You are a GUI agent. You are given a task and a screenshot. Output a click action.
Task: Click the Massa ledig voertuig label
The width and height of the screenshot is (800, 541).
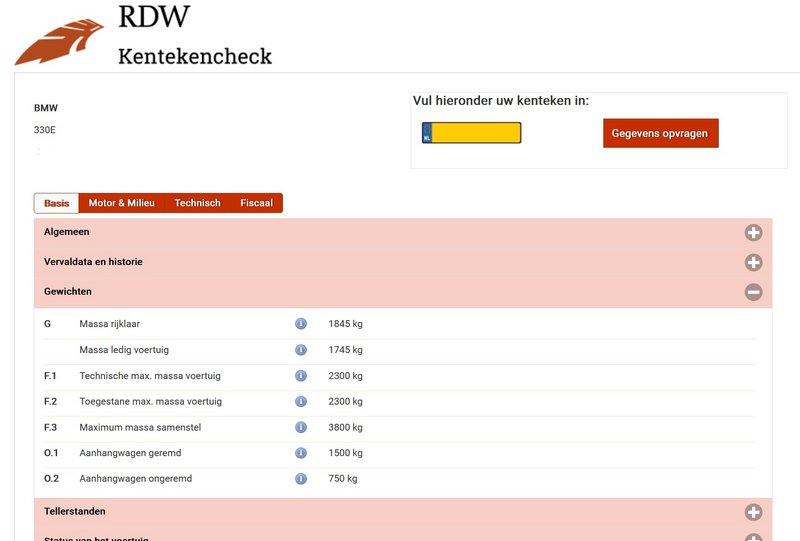pyautogui.click(x=124, y=350)
